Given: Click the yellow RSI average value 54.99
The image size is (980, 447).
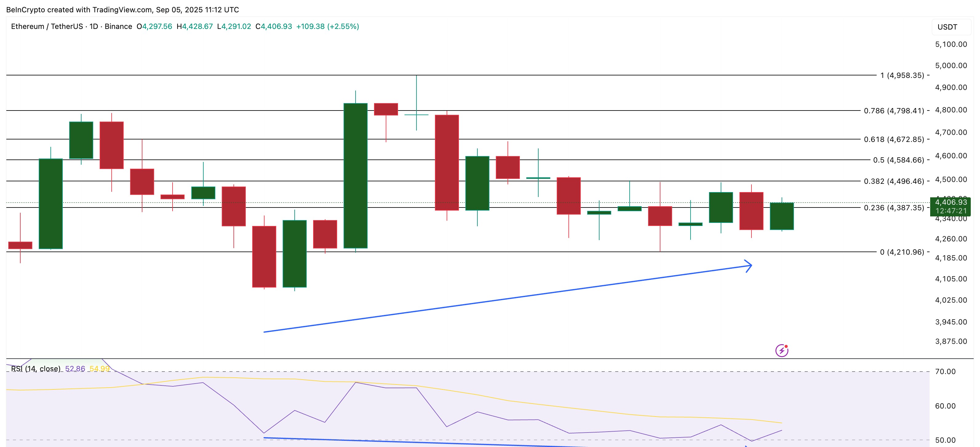Looking at the screenshot, I should 100,368.
